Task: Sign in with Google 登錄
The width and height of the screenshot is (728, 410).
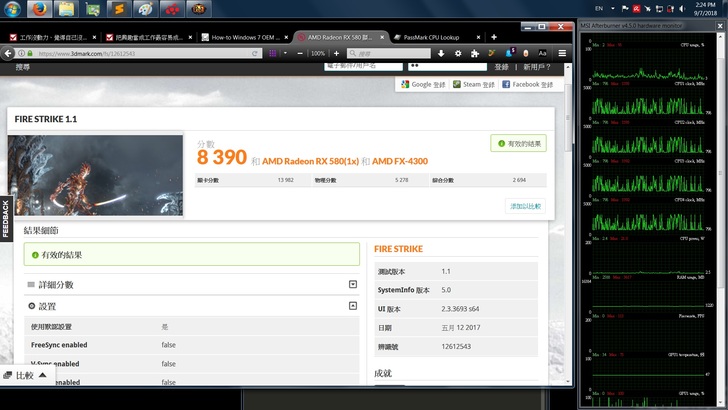Action: click(x=423, y=85)
